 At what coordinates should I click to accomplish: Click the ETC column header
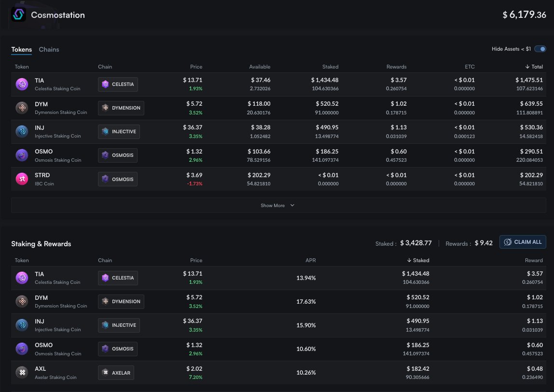470,67
